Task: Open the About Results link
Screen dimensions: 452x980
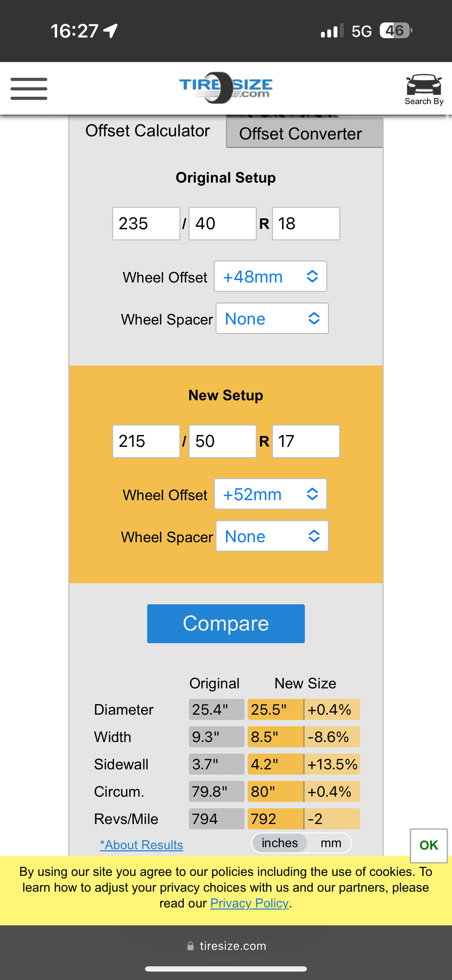Action: click(x=142, y=845)
